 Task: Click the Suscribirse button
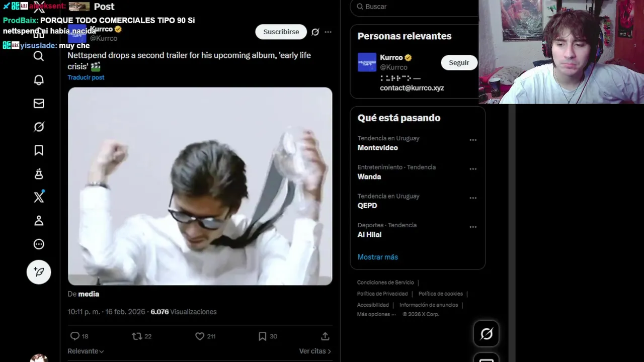pos(281,32)
